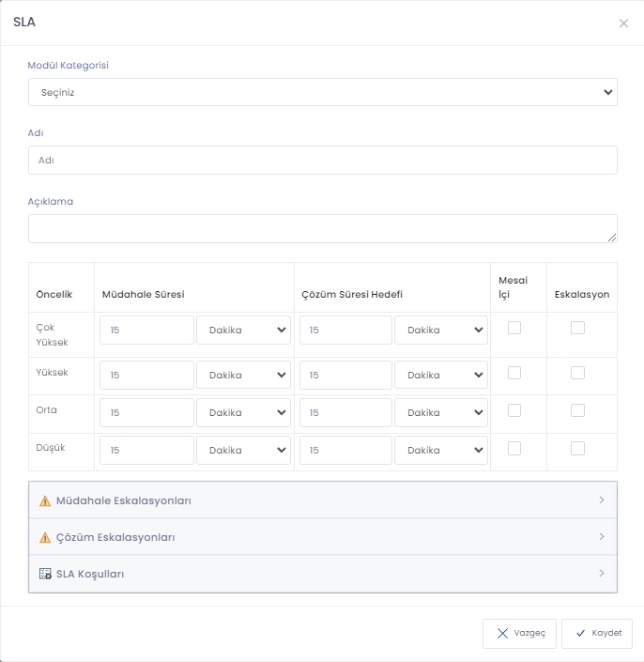Image resolution: width=644 pixels, height=662 pixels.
Task: Click the SLA Koşulları table icon
Action: 44,574
